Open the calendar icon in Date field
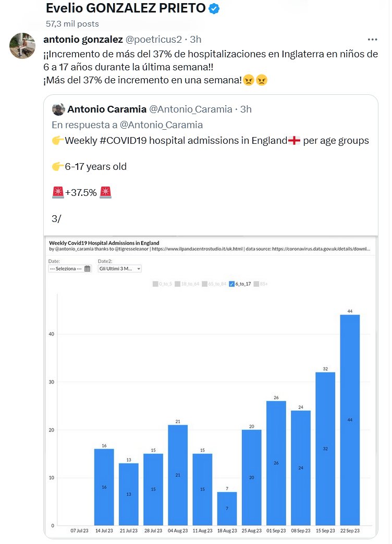Viewport: 392px width, 544px height. click(87, 269)
